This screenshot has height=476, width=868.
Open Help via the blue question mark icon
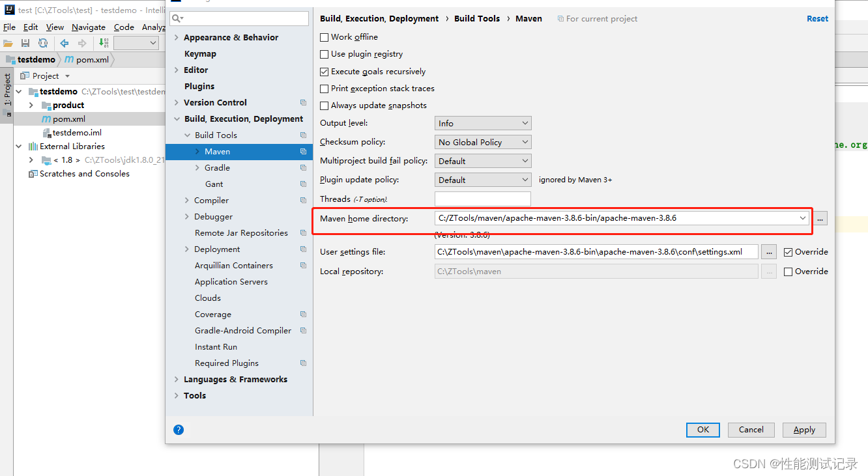coord(179,430)
